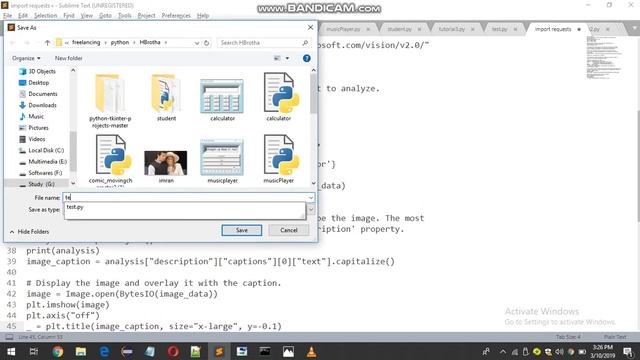
Task: Open the Preferences menu
Action: [176, 16]
